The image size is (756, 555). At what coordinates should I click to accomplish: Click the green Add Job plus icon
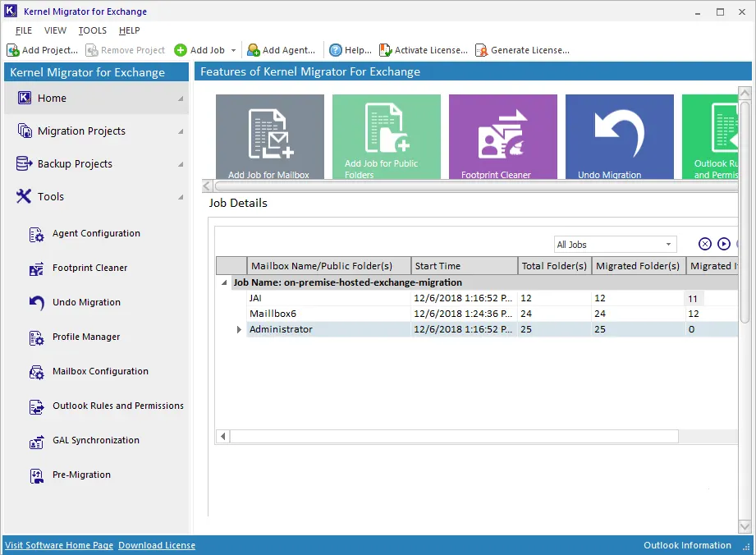pos(181,50)
